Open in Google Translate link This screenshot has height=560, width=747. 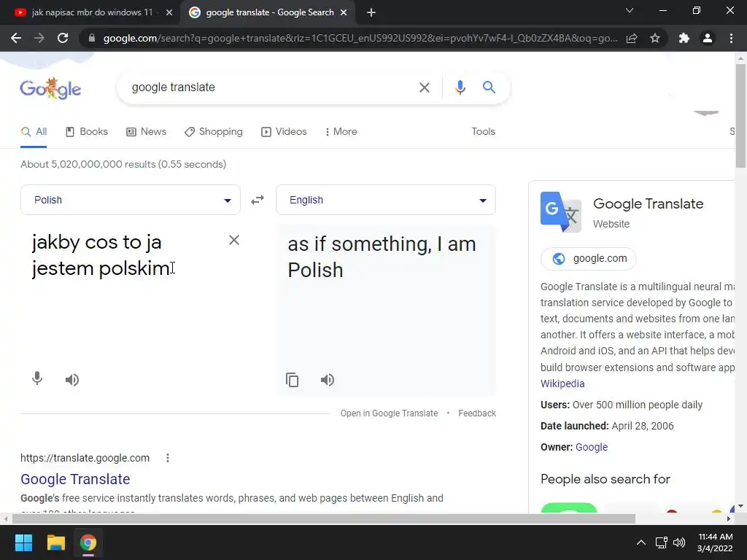pyautogui.click(x=389, y=413)
